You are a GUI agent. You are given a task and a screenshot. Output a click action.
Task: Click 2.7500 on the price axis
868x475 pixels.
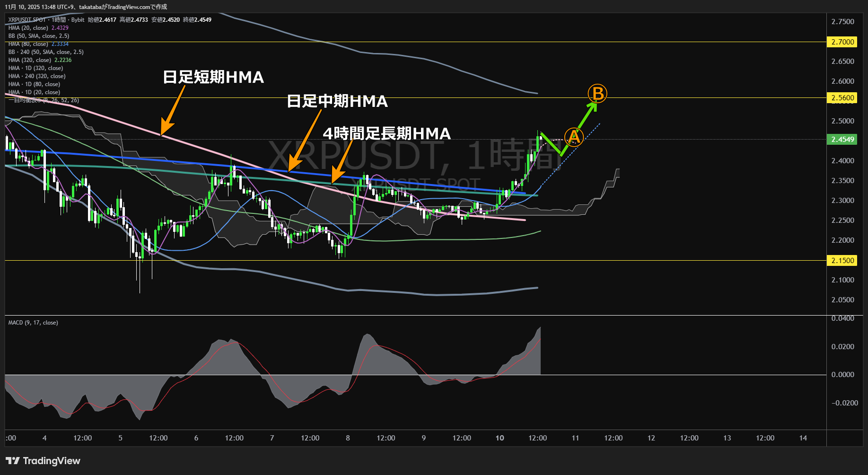(x=843, y=22)
